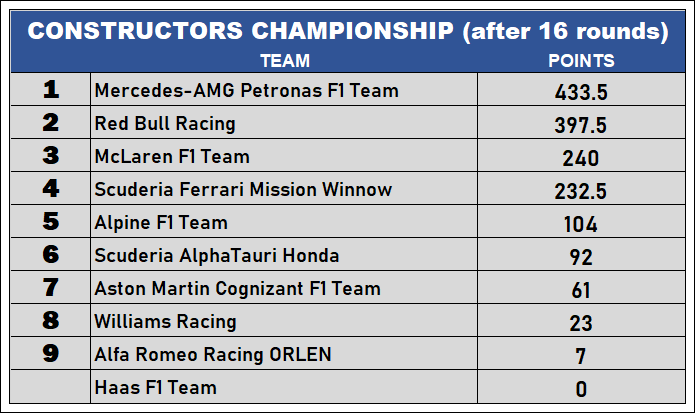Click the McLaren F1 Team name
Screen dimensions: 695x413
click(x=172, y=157)
